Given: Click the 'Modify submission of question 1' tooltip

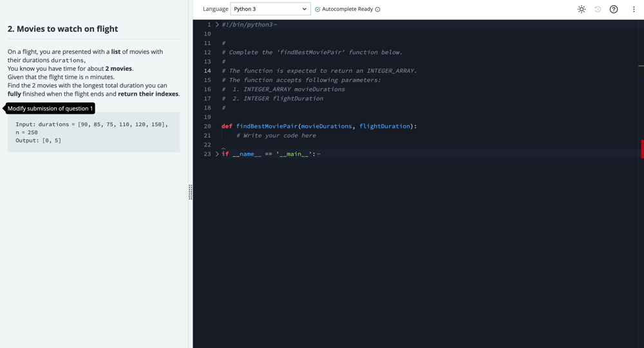Looking at the screenshot, I should pyautogui.click(x=50, y=108).
